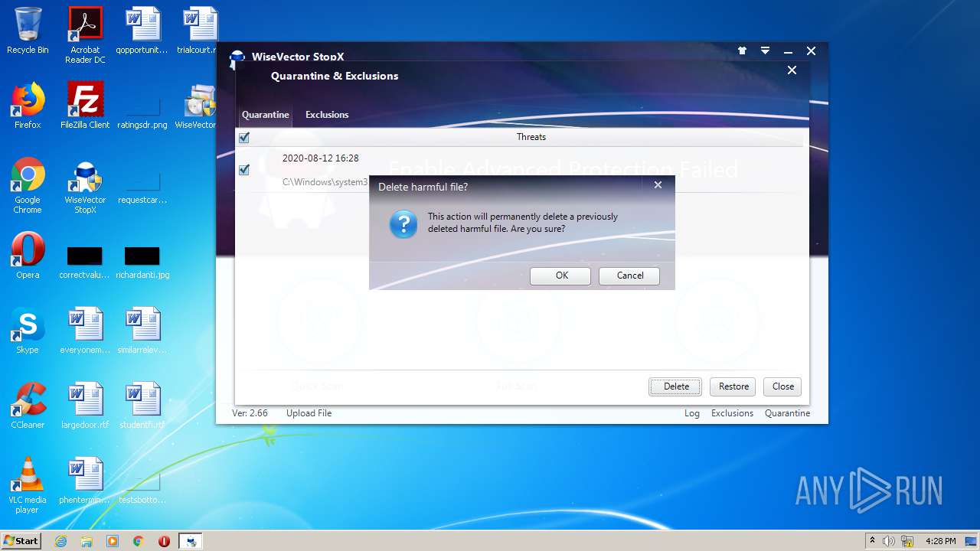Open the studentfi.rtf document
This screenshot has width=980, height=551.
point(142,406)
